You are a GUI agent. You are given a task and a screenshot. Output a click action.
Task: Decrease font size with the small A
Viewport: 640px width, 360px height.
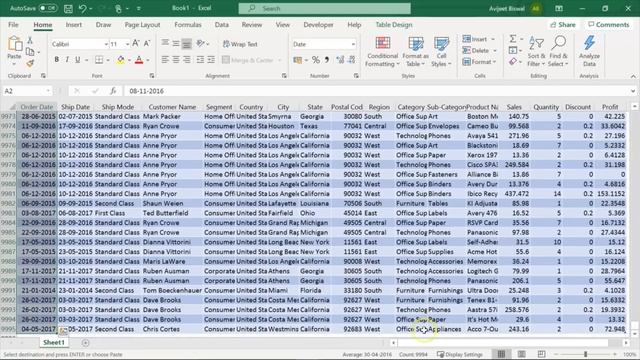click(x=147, y=43)
